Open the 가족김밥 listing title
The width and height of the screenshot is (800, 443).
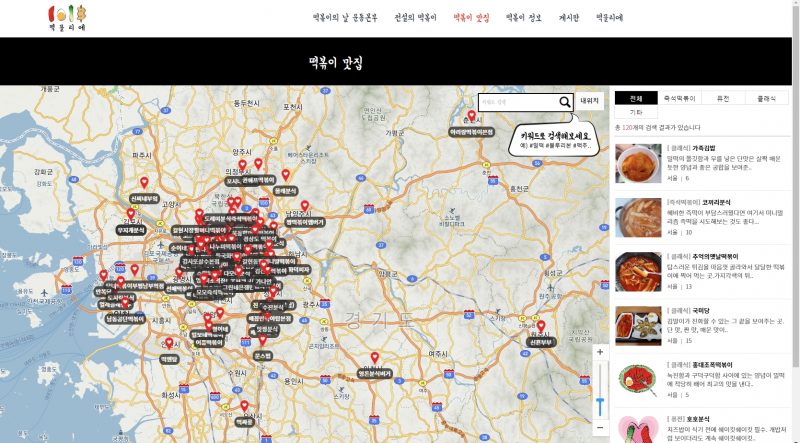(x=704, y=148)
